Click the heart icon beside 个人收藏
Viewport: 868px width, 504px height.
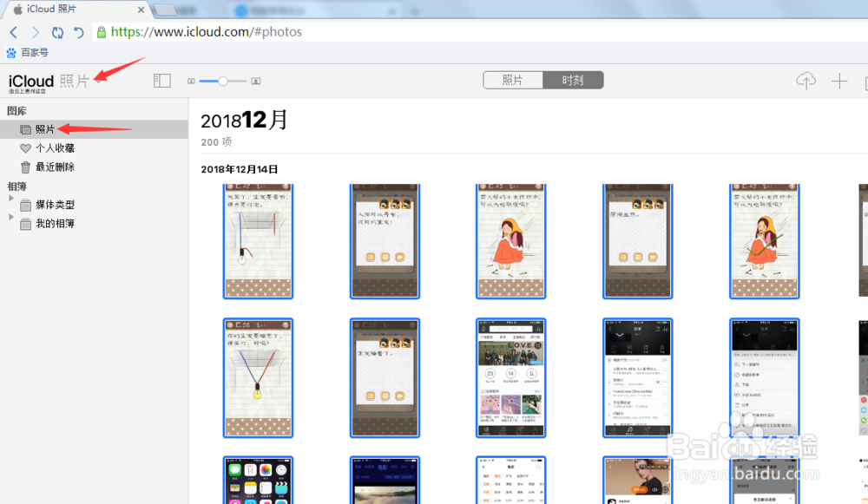[25, 148]
